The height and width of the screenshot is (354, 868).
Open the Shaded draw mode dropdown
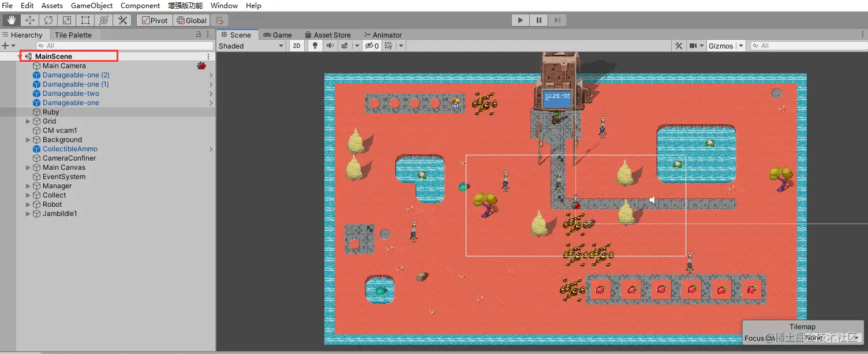click(251, 46)
